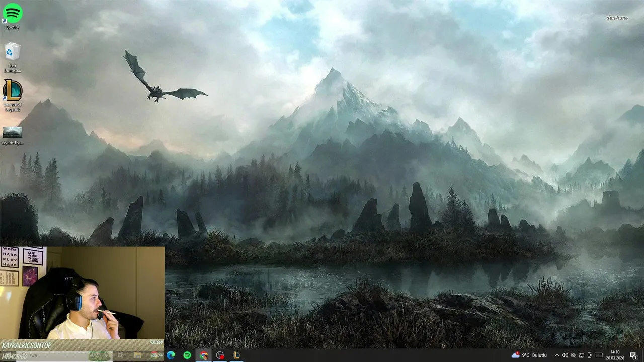Click the OneDrive cloud tray icon
Viewport: 644px width, 362px height.
coord(573,355)
